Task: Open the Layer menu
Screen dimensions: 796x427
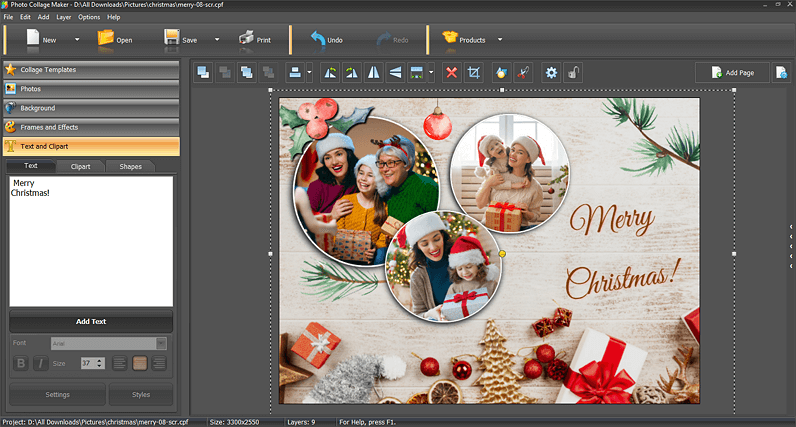Action: coord(63,17)
